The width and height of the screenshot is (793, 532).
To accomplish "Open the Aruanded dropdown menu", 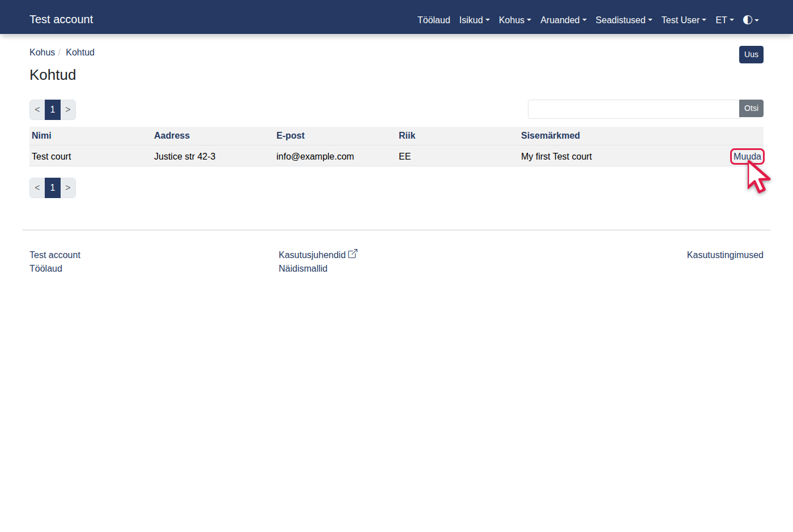I will 563,20.
